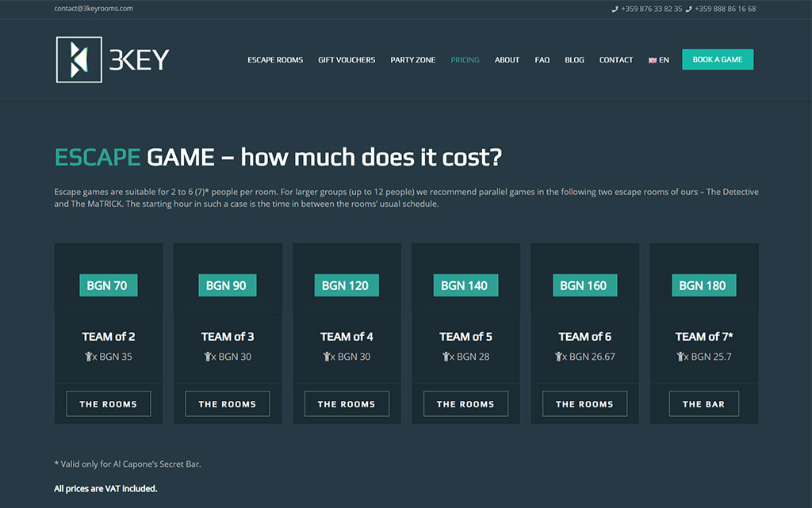Navigate to GIFT VOUCHERS
Screen dimensions: 812x508
coord(347,59)
